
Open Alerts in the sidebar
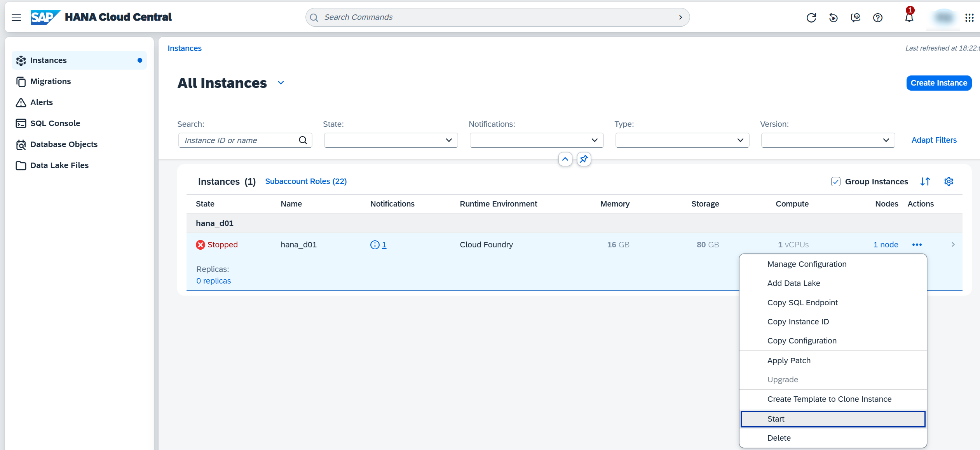[x=79, y=102]
